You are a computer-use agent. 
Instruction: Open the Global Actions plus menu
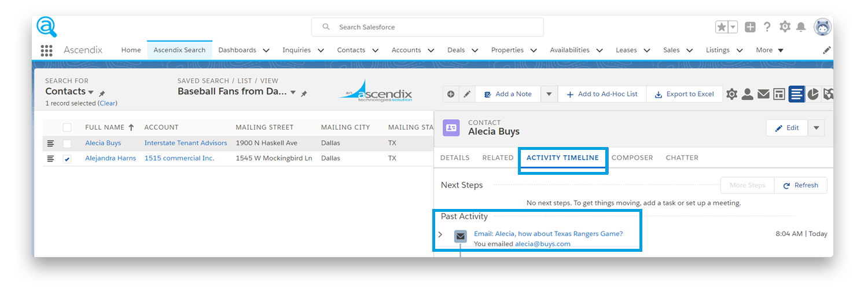click(x=750, y=27)
